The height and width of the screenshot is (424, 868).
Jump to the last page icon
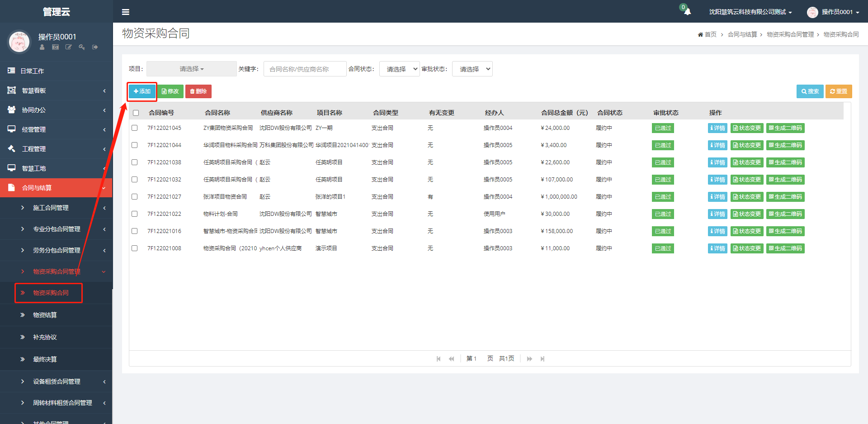point(542,359)
